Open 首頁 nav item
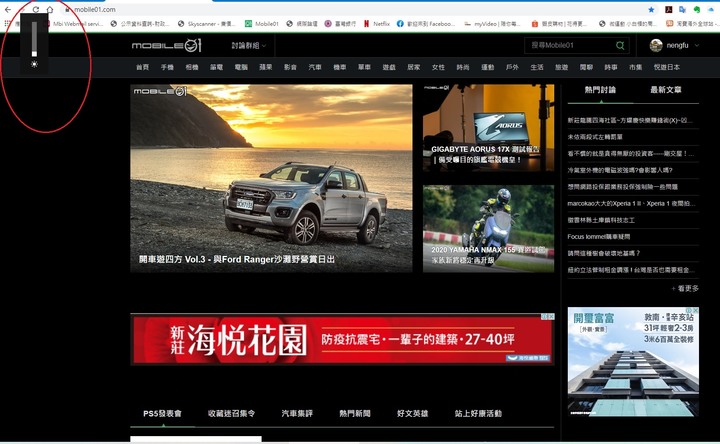The height and width of the screenshot is (444, 720). [x=142, y=67]
